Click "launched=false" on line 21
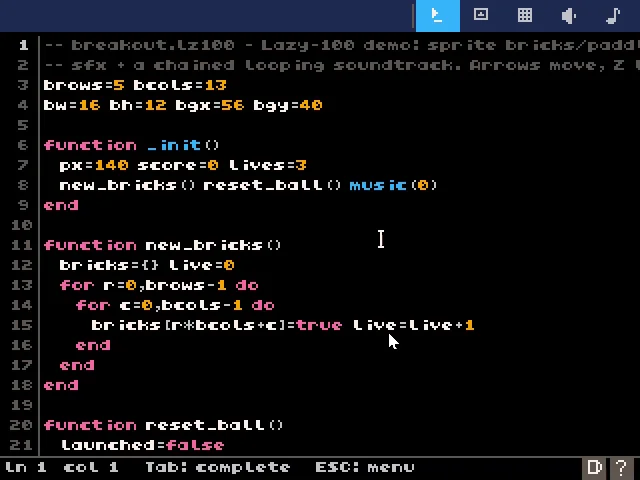Image resolution: width=640 pixels, height=480 pixels. click(142, 445)
